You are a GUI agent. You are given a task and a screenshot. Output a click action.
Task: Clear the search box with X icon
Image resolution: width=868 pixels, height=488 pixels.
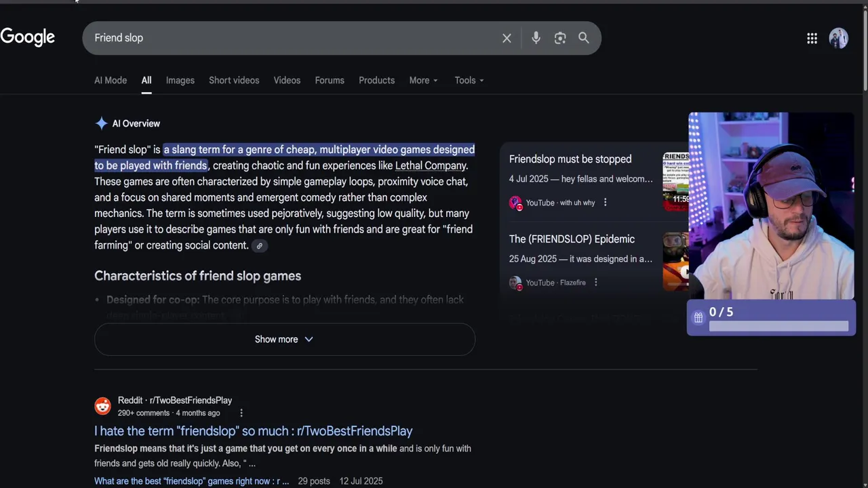click(507, 38)
